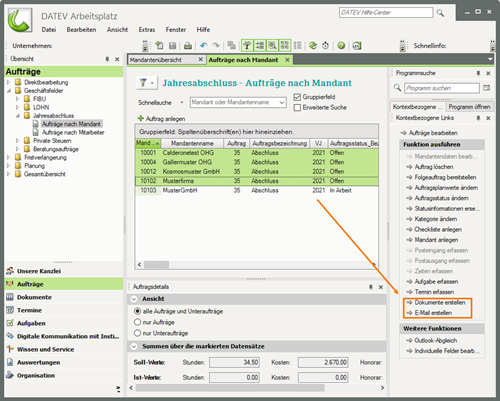The height and width of the screenshot is (401, 500).
Task: Open the Bearbeiten menu
Action: tap(81, 30)
